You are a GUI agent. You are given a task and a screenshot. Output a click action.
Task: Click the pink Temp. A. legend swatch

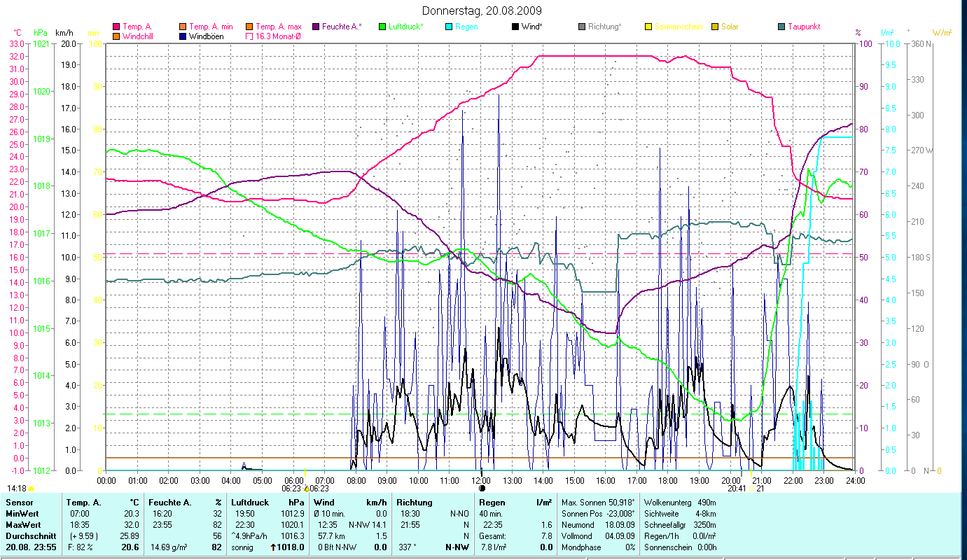pyautogui.click(x=116, y=27)
